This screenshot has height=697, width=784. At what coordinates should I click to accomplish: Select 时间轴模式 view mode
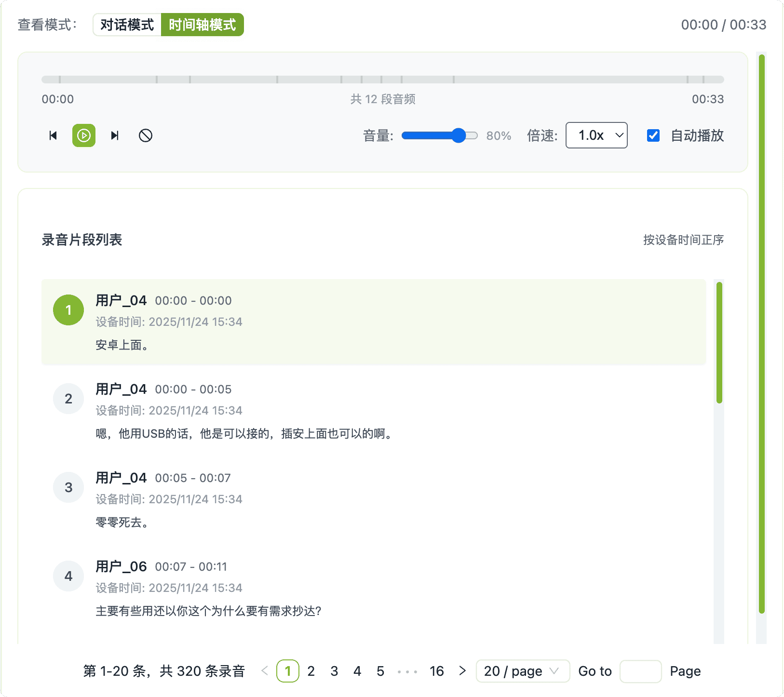click(x=203, y=25)
